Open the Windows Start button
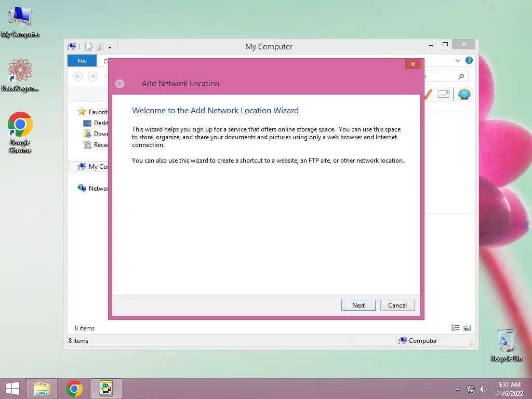This screenshot has width=532, height=399. tap(12, 389)
